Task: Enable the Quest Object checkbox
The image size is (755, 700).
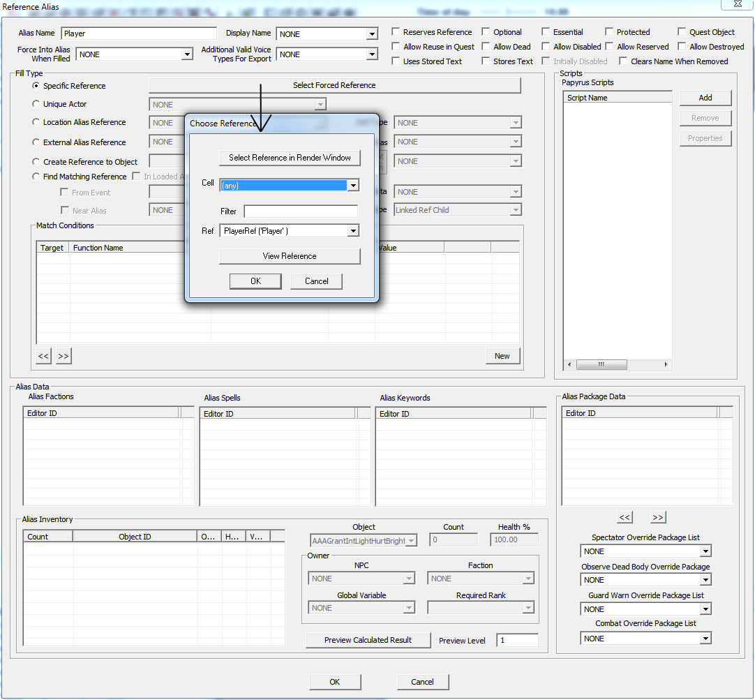Action: [x=682, y=32]
